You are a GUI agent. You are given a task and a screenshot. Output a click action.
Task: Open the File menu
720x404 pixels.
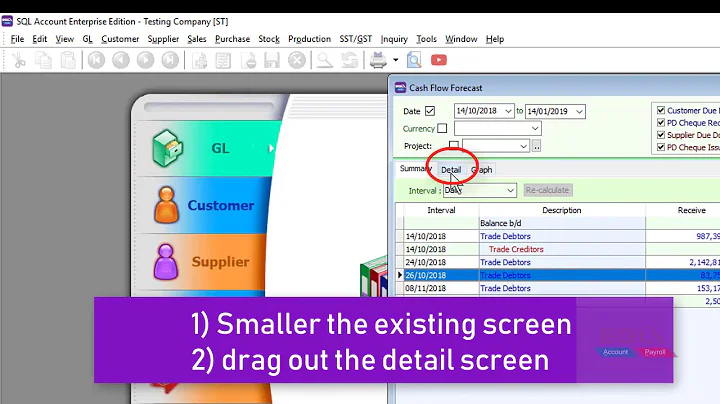[x=17, y=39]
